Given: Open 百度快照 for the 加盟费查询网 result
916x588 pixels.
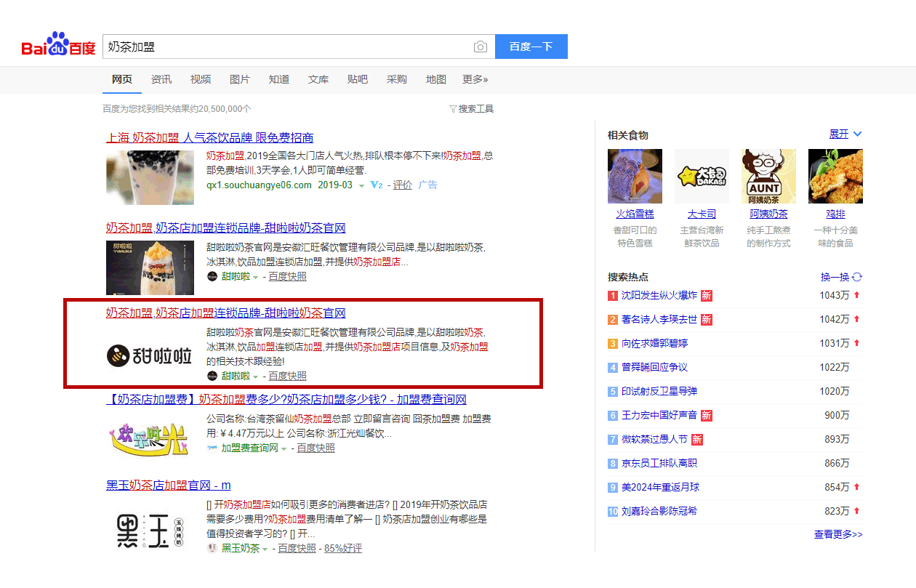Looking at the screenshot, I should coord(316,448).
